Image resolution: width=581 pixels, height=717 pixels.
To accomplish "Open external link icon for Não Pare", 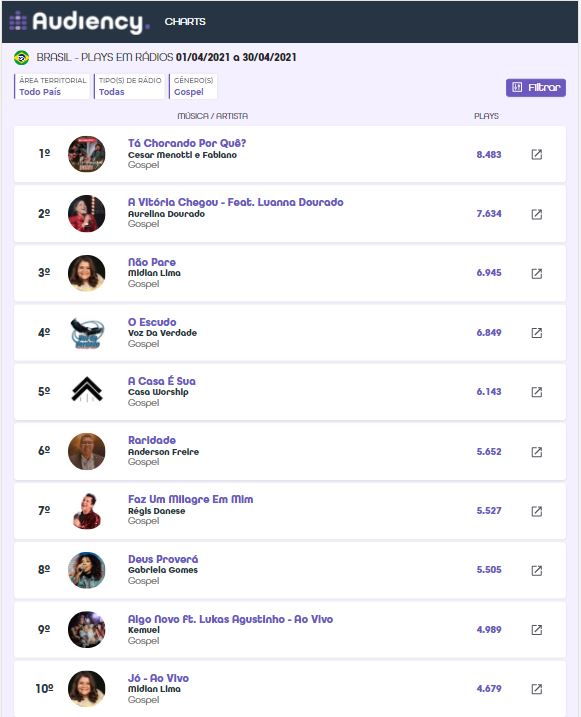I will [537, 273].
